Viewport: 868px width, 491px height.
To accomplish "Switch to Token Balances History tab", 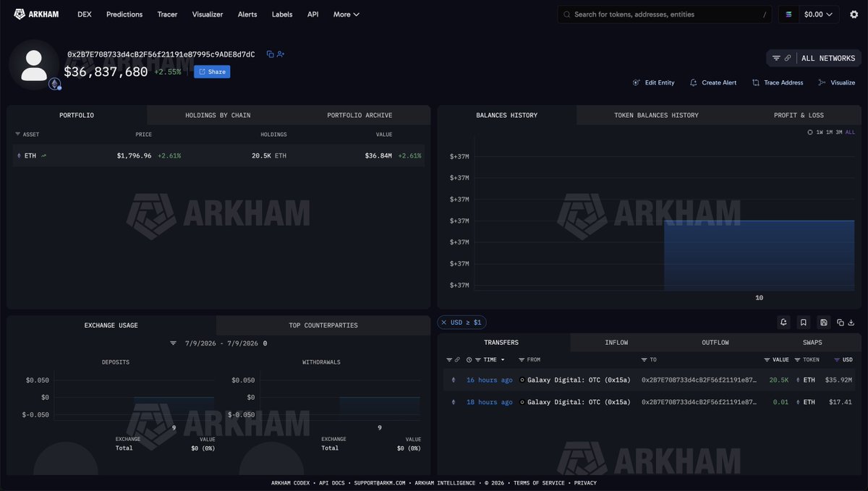I will click(x=656, y=115).
